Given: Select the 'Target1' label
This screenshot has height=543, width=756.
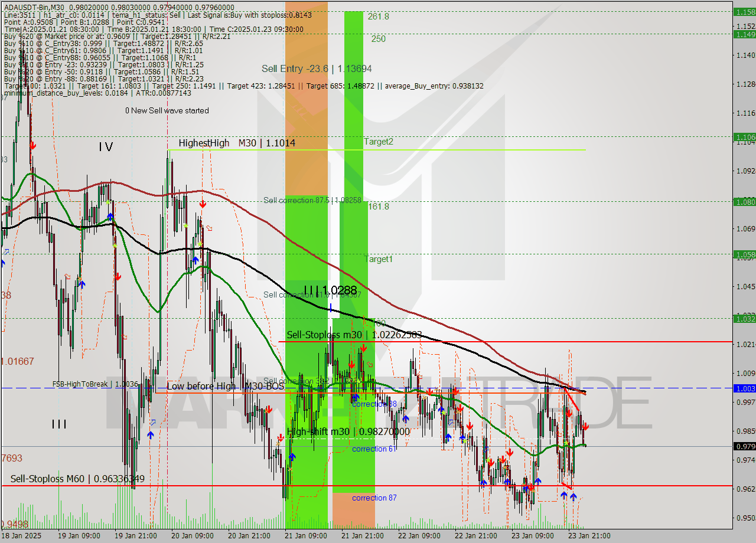Looking at the screenshot, I should (378, 259).
